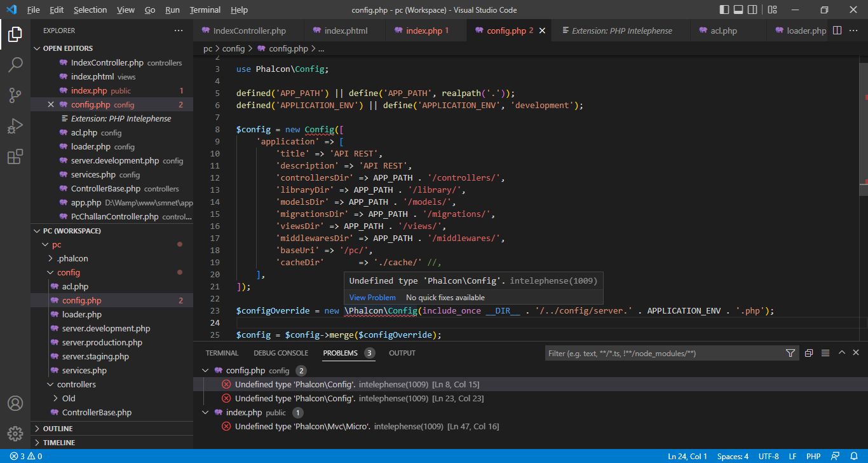
Task: Open editor more actions menu
Action: pyautogui.click(x=854, y=31)
